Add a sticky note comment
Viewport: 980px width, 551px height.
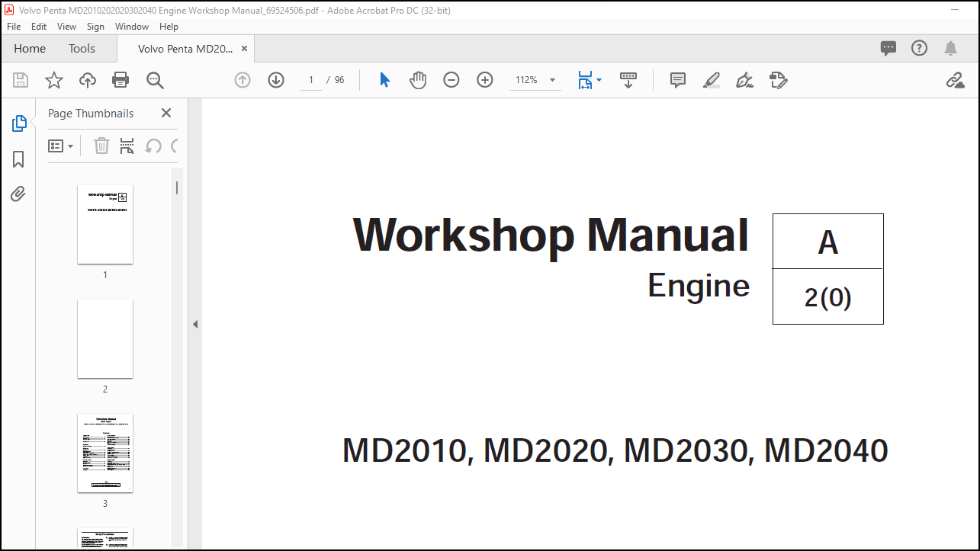(x=678, y=80)
